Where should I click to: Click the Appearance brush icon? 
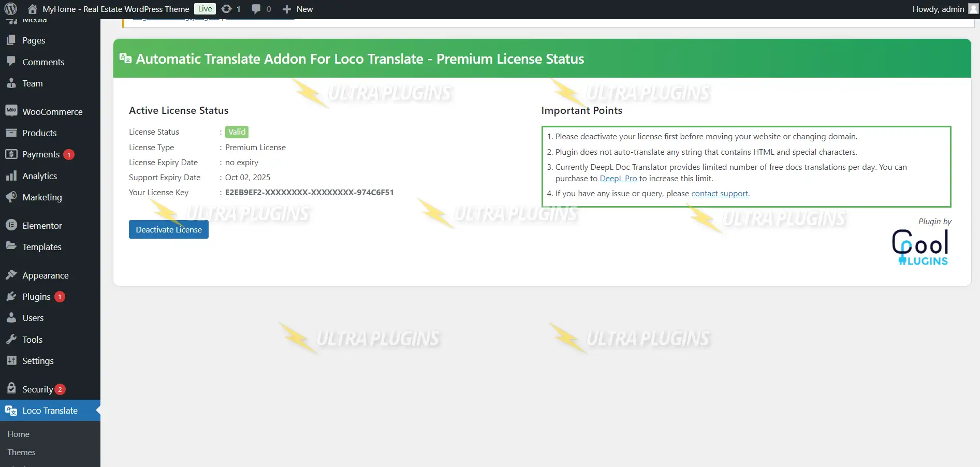point(11,275)
